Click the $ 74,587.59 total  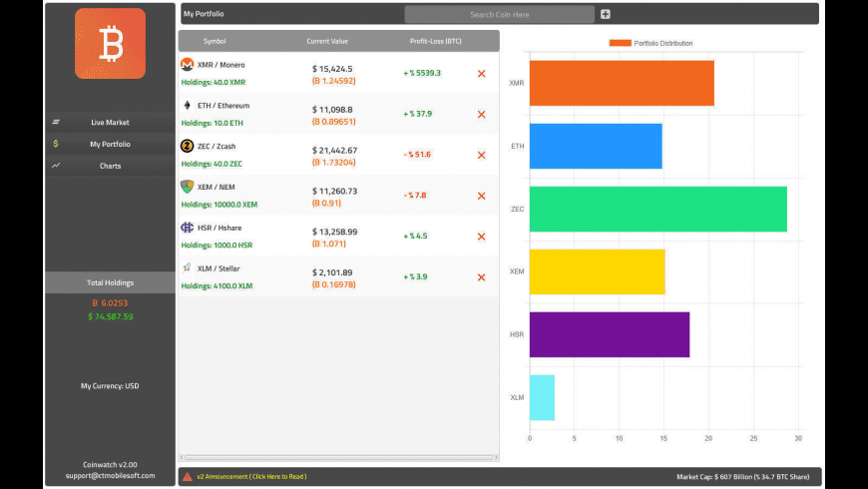point(110,316)
